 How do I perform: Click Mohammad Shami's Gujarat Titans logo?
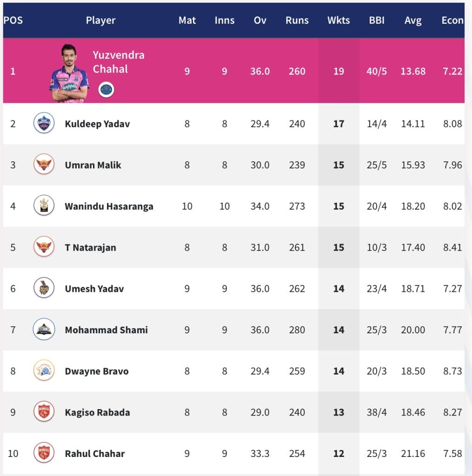pos(44,330)
